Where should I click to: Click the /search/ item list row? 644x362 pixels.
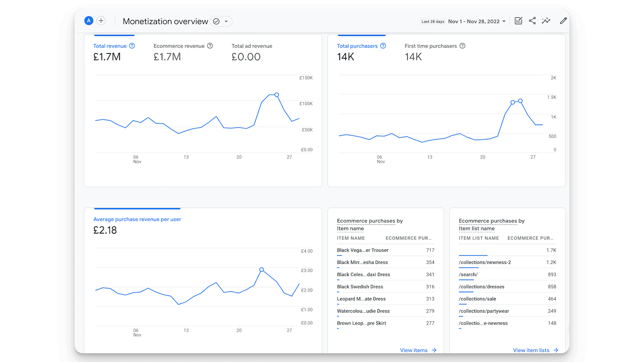click(x=508, y=274)
